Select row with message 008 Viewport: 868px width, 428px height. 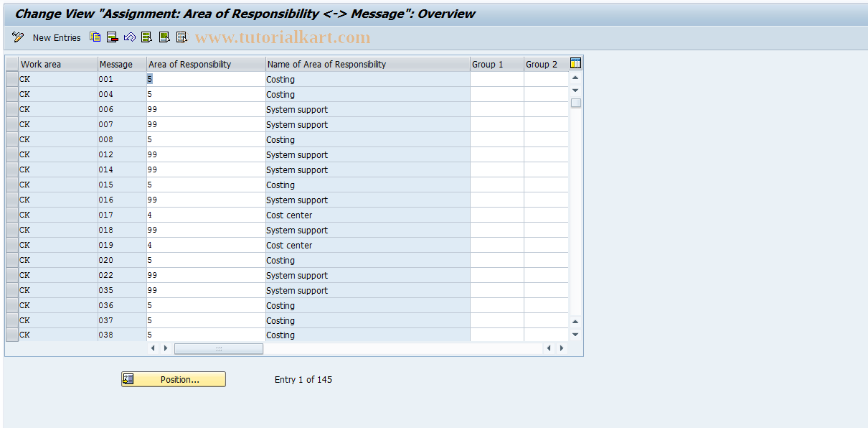[12, 139]
